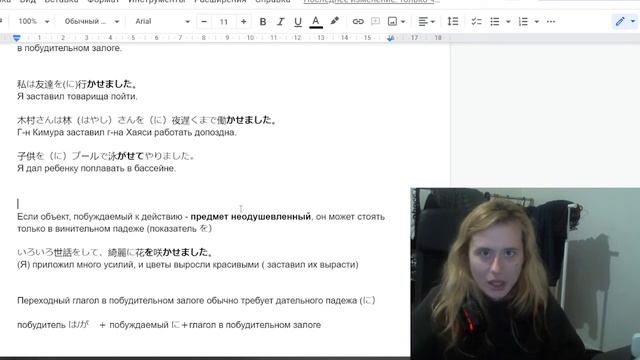
Task: Click the line 'Г-н Кимура заставил г-на Хаяси'
Action: point(127,133)
